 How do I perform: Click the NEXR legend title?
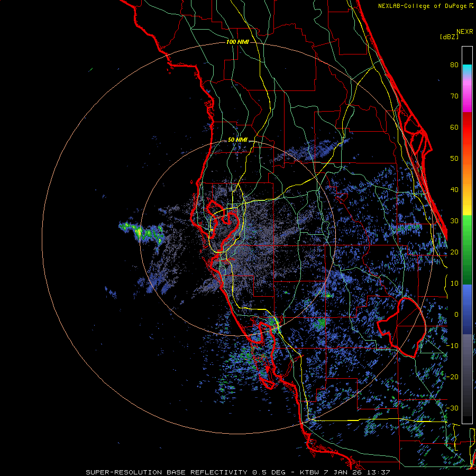click(x=465, y=32)
